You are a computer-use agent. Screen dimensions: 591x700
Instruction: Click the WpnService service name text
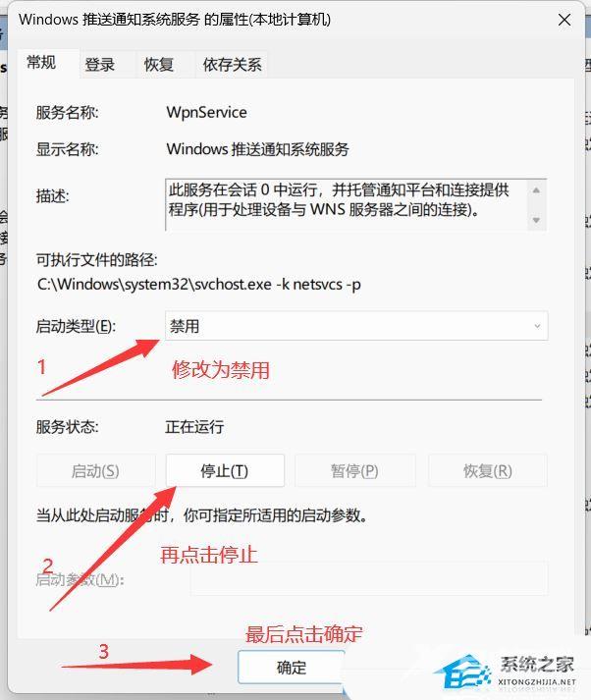[206, 113]
